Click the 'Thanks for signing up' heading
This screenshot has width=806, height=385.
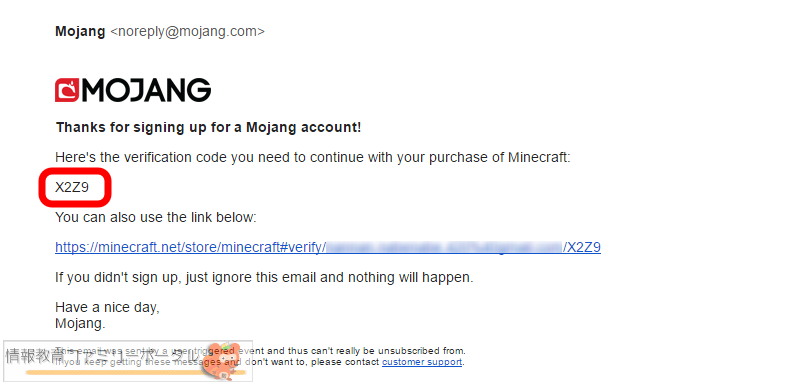coord(208,127)
